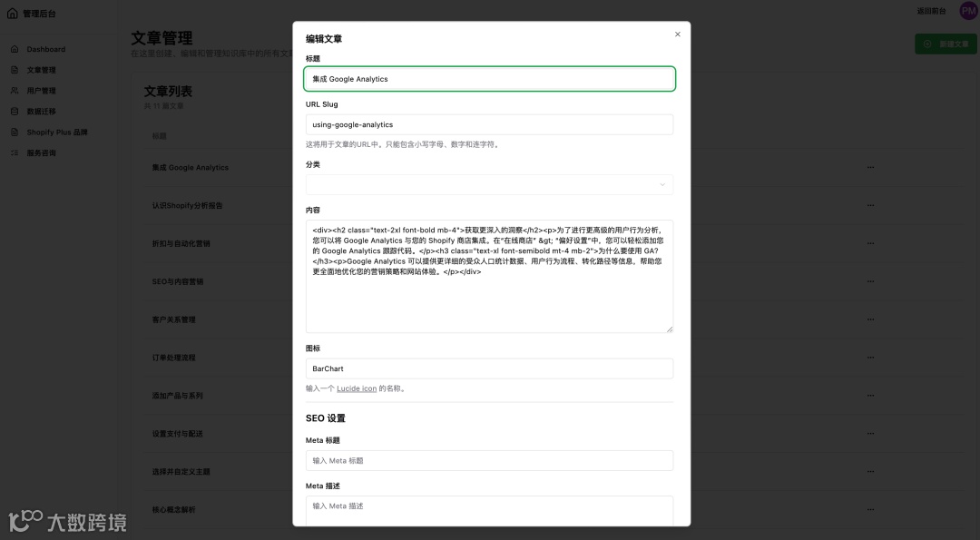Click the Meta 描述 textarea
The height and width of the screenshot is (540, 980).
[489, 511]
